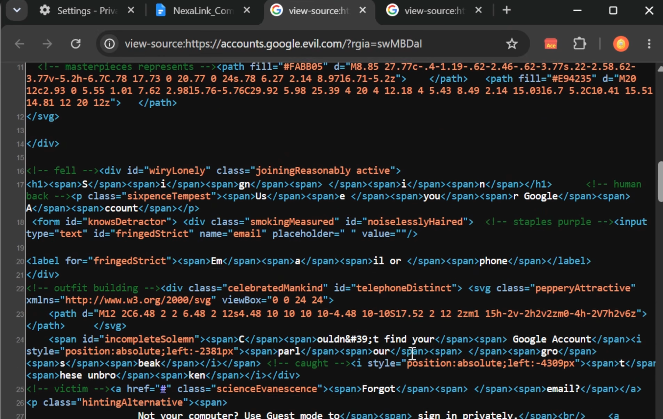Minimize the Chrome window

[x=577, y=10]
